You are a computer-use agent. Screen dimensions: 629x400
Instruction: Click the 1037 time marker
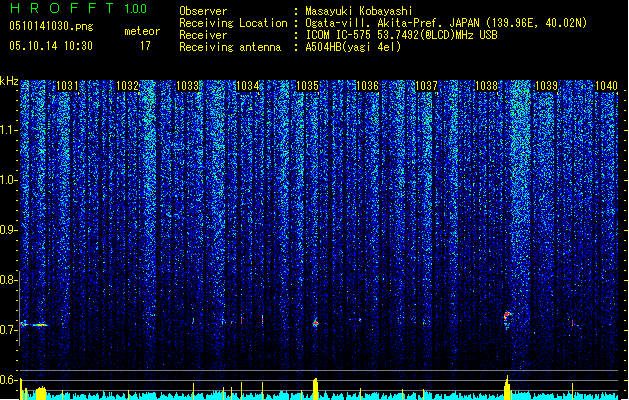pyautogui.click(x=426, y=86)
